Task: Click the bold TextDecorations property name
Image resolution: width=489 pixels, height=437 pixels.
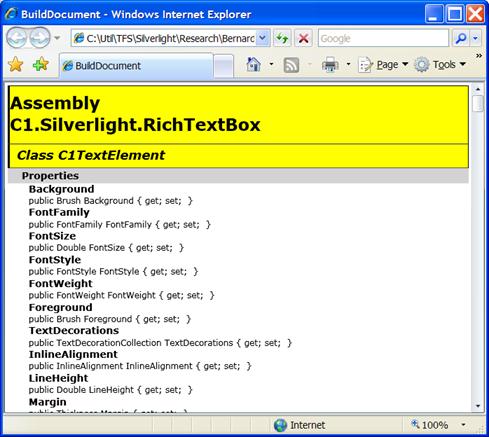Action: (74, 330)
